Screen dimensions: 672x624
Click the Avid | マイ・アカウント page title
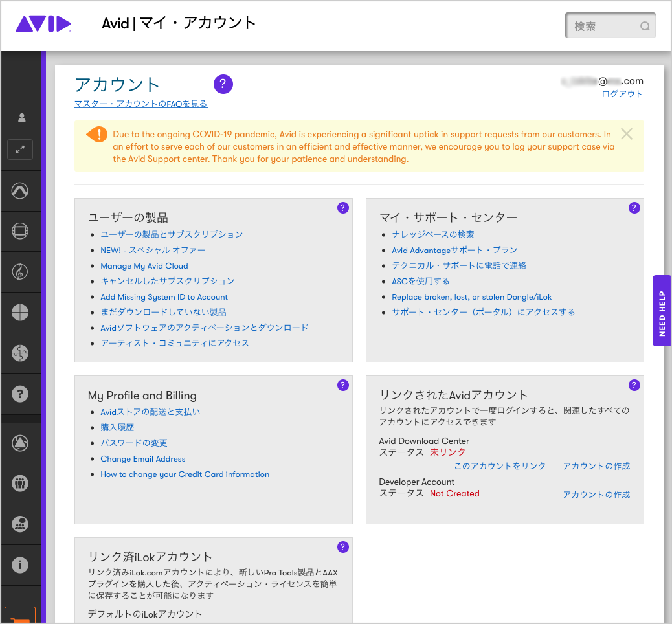(x=179, y=23)
